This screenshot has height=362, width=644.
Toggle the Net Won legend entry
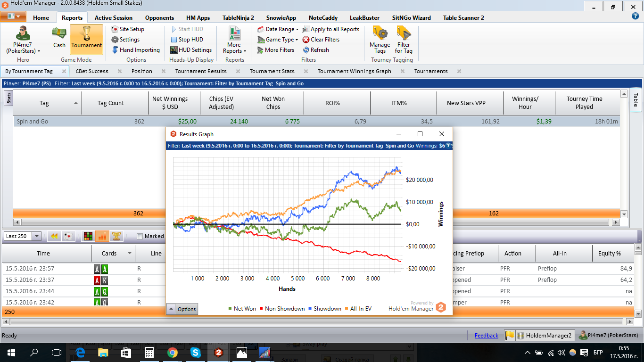[242, 309]
